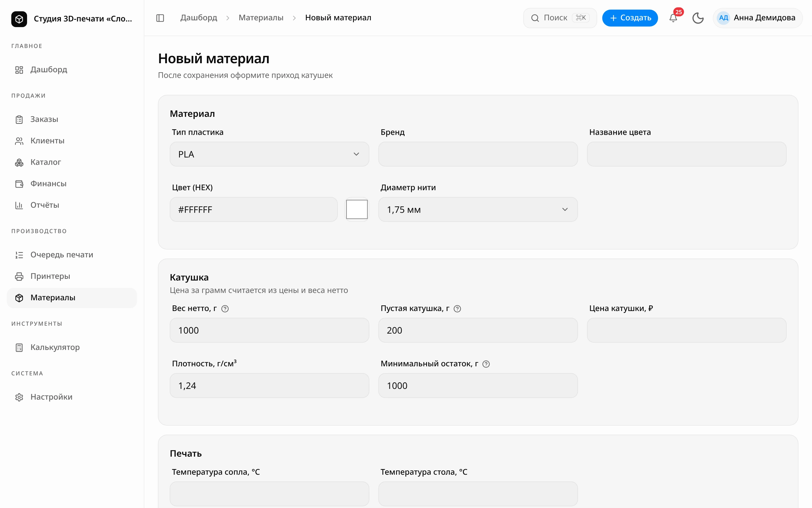Click the Каталог boxes icon
The height and width of the screenshot is (508, 812).
coord(19,162)
